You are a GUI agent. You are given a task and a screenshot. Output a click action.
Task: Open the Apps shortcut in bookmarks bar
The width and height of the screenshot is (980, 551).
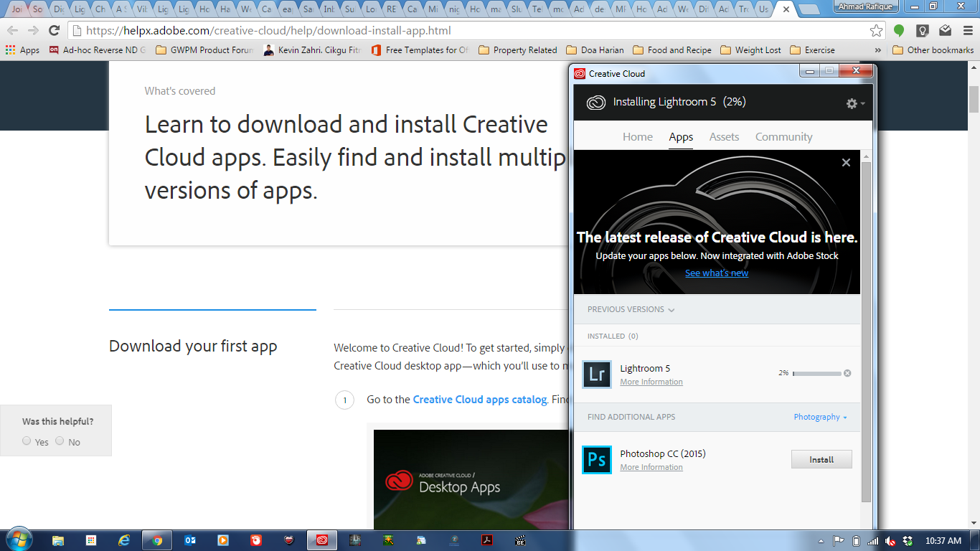22,50
